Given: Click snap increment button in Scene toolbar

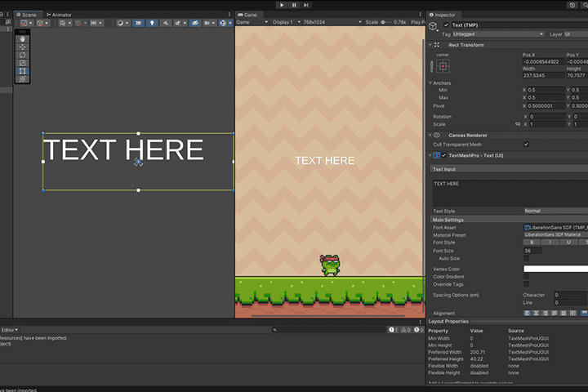Looking at the screenshot, I should click(x=93, y=23).
